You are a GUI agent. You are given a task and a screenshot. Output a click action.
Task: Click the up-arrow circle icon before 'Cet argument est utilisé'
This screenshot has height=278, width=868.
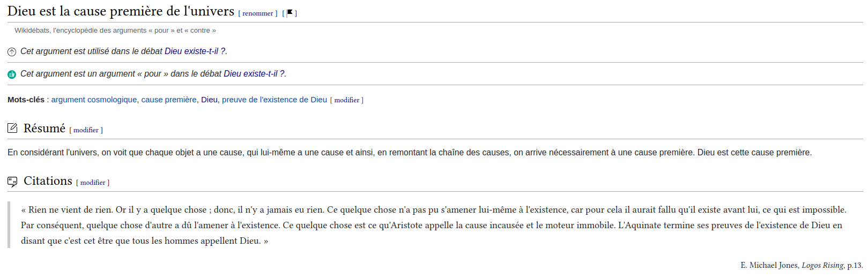(12, 52)
